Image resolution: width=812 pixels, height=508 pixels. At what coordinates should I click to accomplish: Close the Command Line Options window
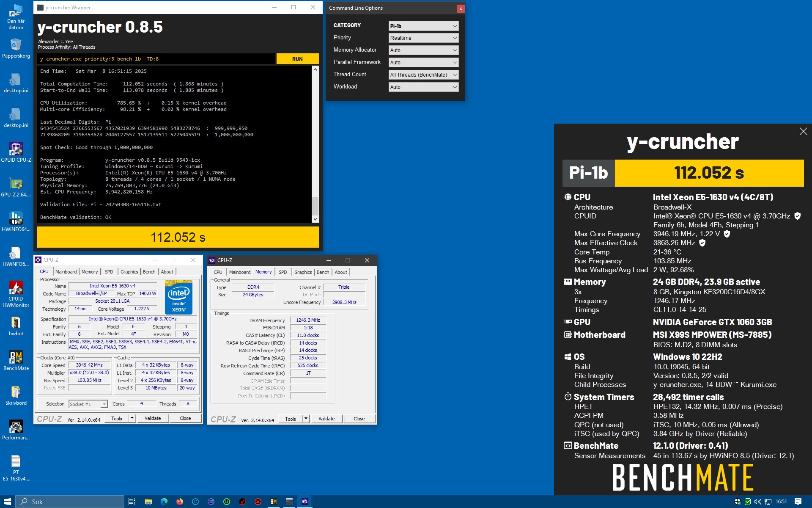tap(461, 8)
